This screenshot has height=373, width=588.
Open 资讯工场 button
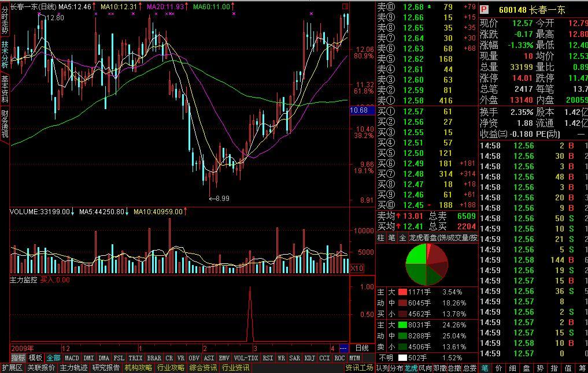359,368
